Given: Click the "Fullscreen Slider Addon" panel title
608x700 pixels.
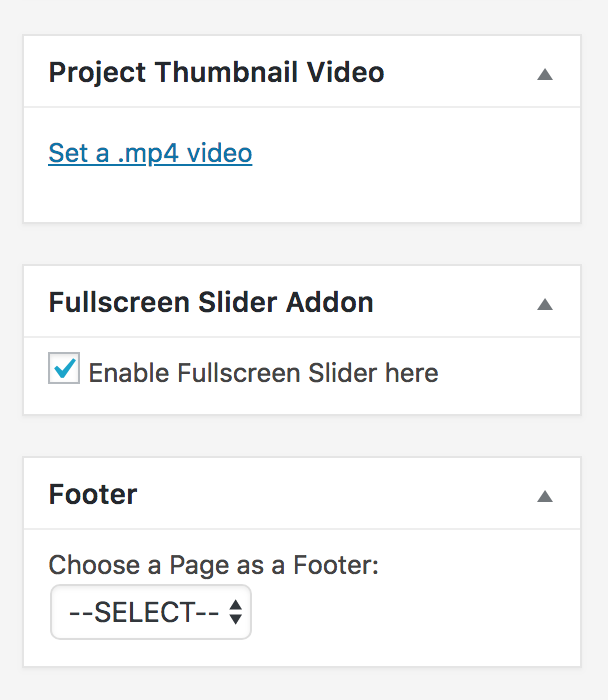Looking at the screenshot, I should (211, 303).
